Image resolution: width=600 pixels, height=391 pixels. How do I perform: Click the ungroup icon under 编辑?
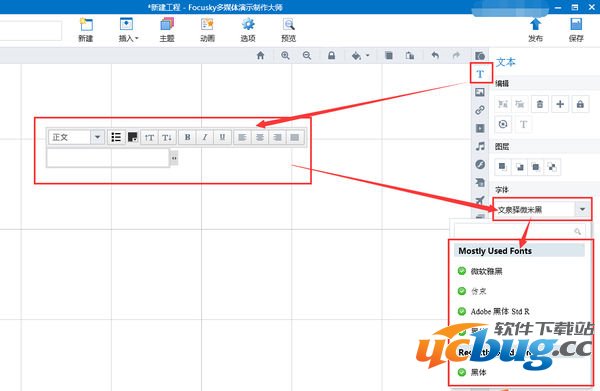520,104
